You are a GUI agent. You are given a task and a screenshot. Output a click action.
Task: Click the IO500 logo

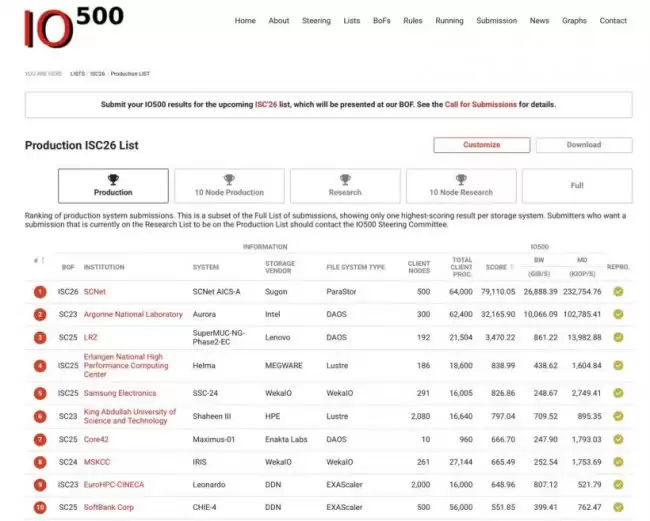pyautogui.click(x=74, y=27)
